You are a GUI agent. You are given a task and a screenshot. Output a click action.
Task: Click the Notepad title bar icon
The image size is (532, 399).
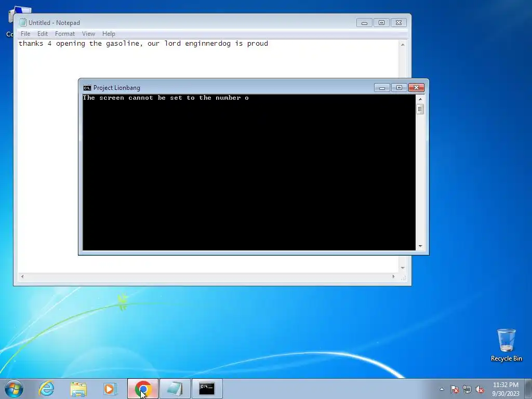click(23, 22)
